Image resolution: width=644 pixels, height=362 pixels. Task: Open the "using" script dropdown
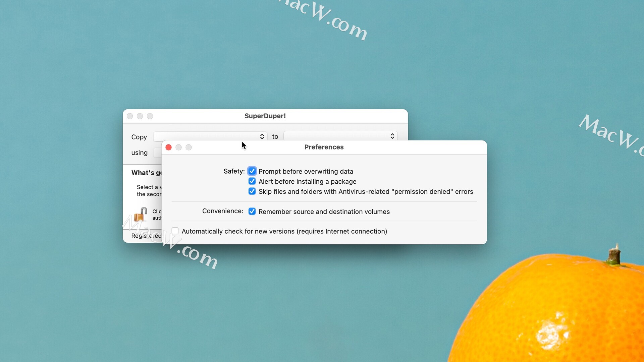pyautogui.click(x=157, y=153)
